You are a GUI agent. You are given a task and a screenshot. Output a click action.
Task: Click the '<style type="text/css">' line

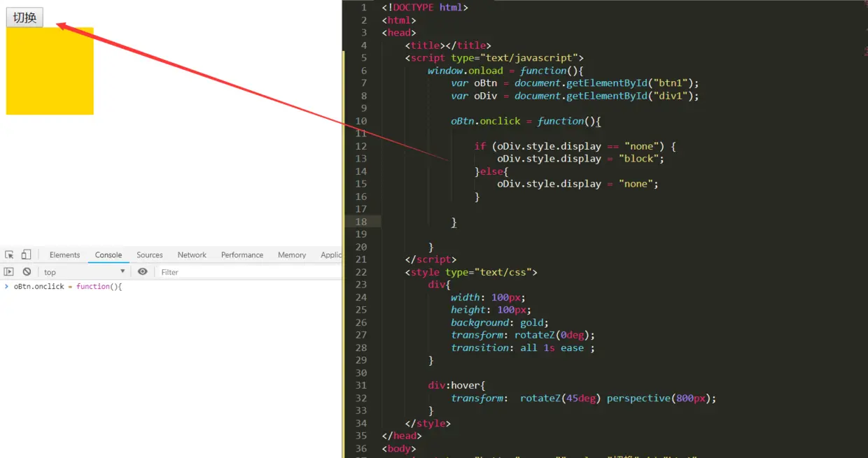[471, 272]
